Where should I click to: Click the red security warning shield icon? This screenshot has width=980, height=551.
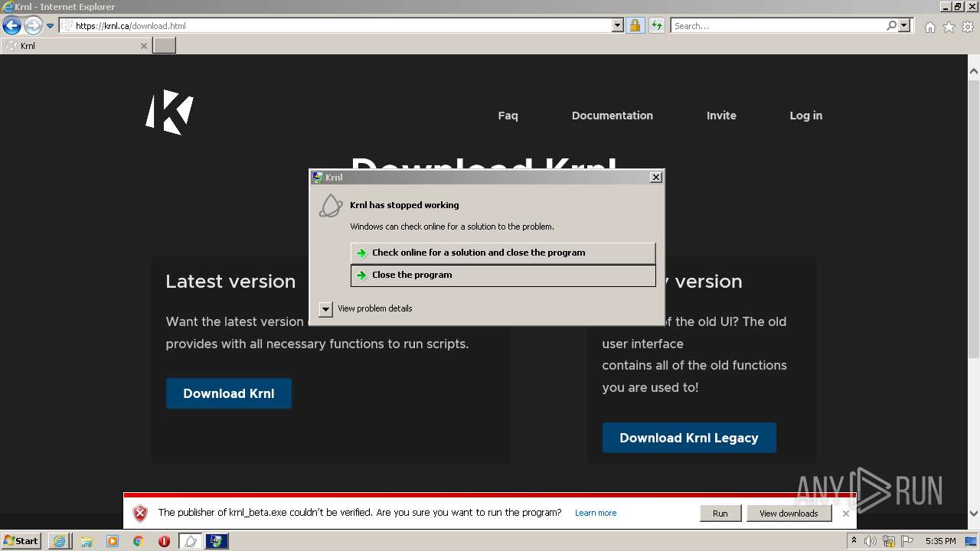tap(139, 514)
